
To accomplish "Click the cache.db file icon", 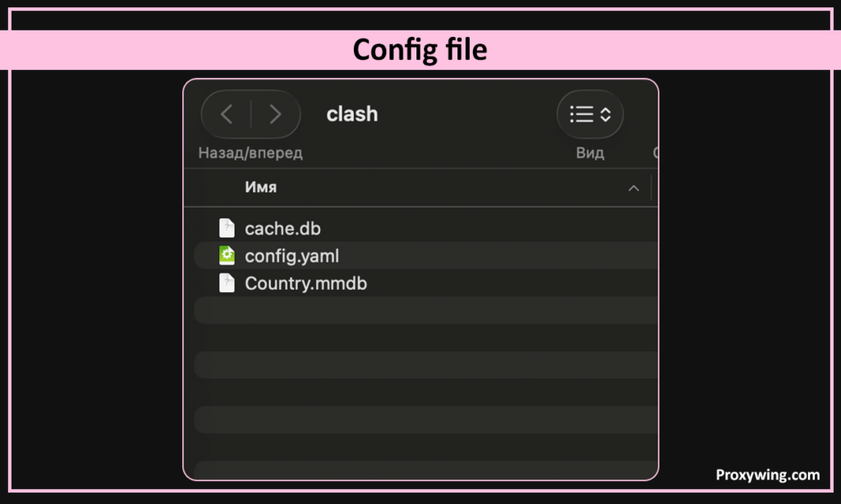I will [227, 228].
